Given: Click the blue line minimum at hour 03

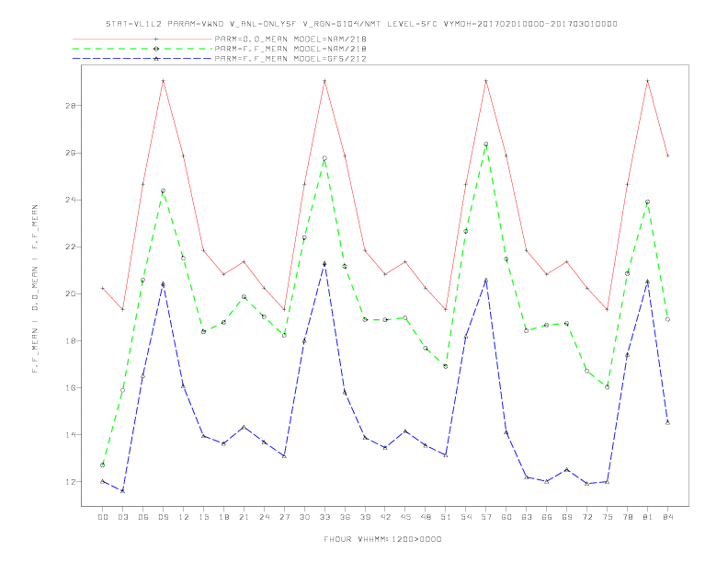Looking at the screenshot, I should [x=122, y=490].
